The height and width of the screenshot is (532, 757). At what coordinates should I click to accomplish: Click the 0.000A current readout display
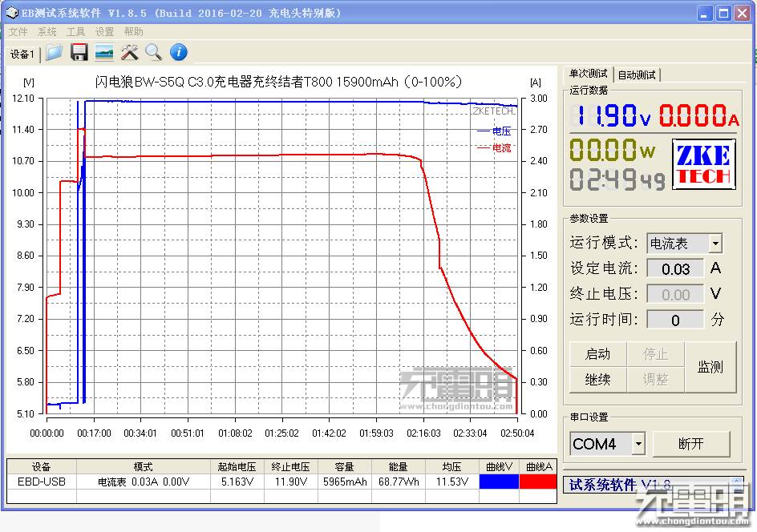click(699, 115)
